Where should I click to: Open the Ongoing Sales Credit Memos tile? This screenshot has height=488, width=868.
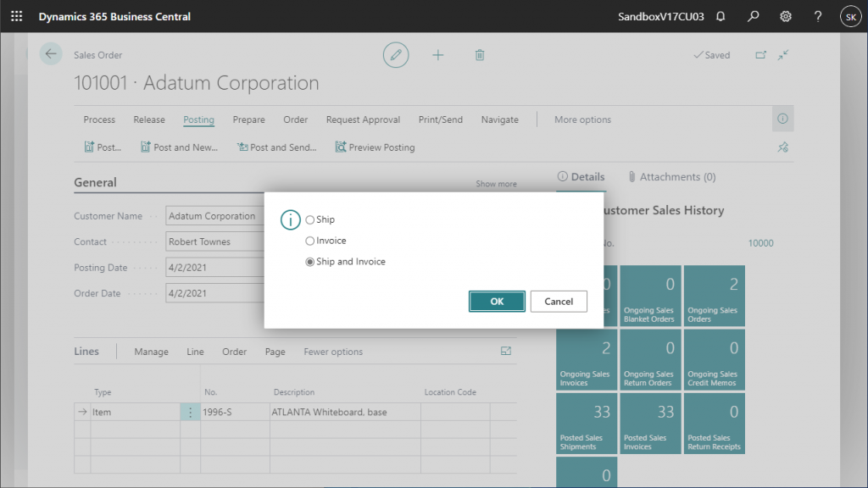click(x=714, y=359)
